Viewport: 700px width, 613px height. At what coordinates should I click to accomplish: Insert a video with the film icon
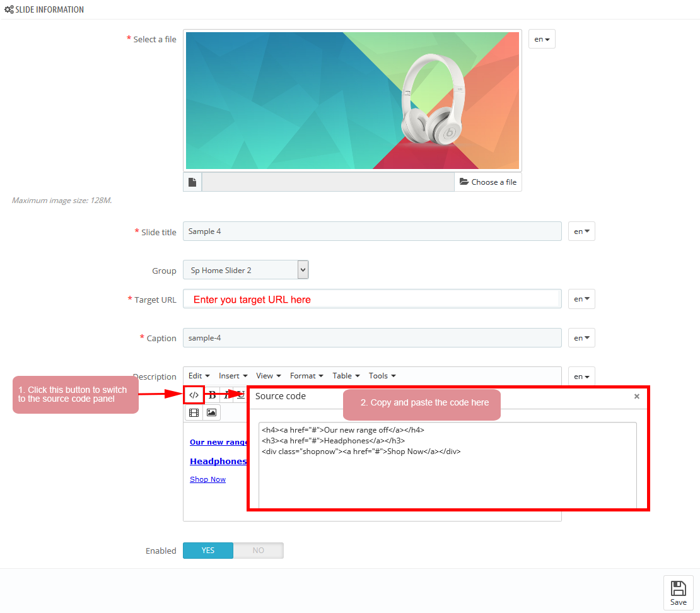point(194,412)
